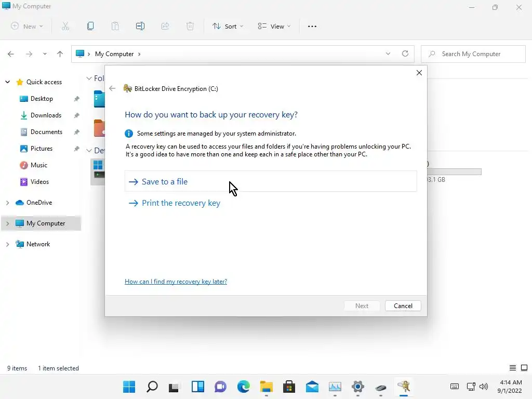Click the Paste clipboard icon
The image size is (532, 399).
click(x=115, y=26)
